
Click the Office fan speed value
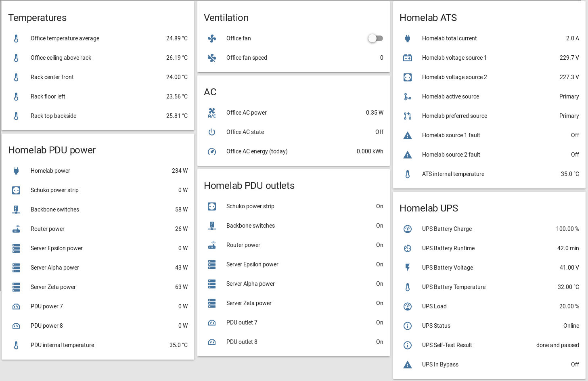(x=381, y=58)
